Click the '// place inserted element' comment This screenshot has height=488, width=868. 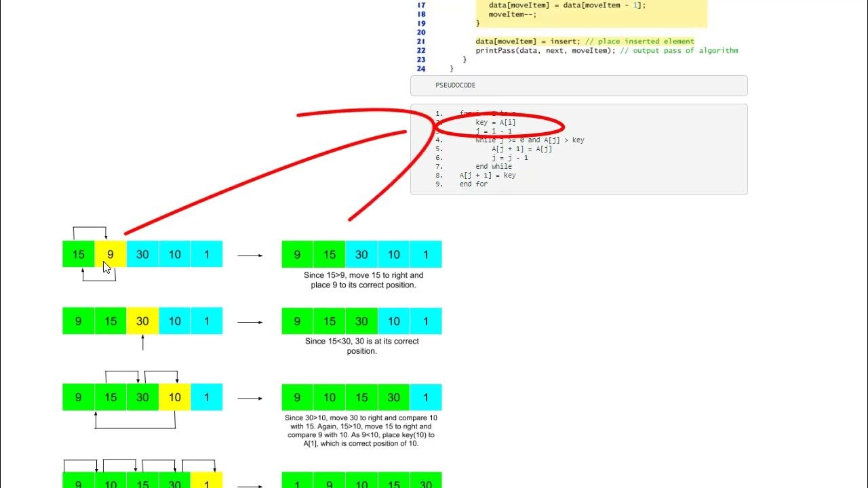point(639,41)
